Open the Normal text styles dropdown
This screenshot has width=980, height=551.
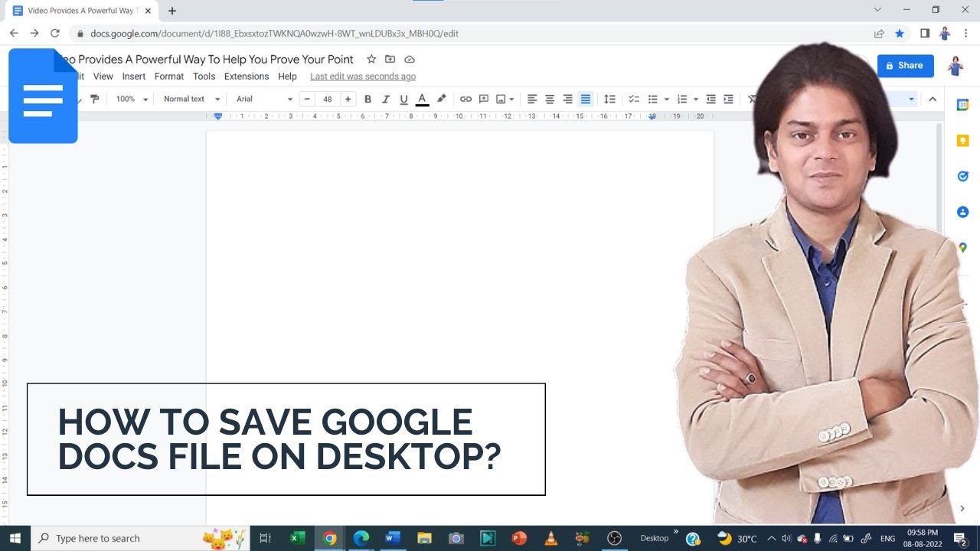(191, 99)
